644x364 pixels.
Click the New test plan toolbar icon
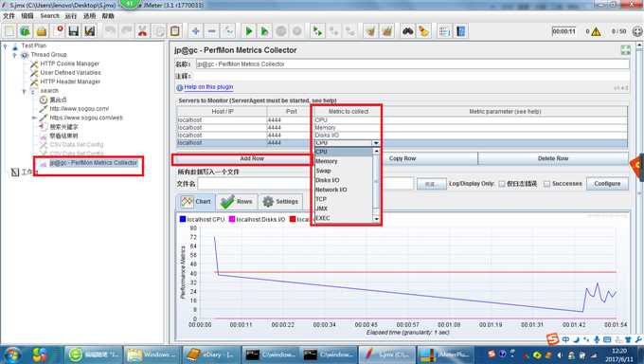9,31
